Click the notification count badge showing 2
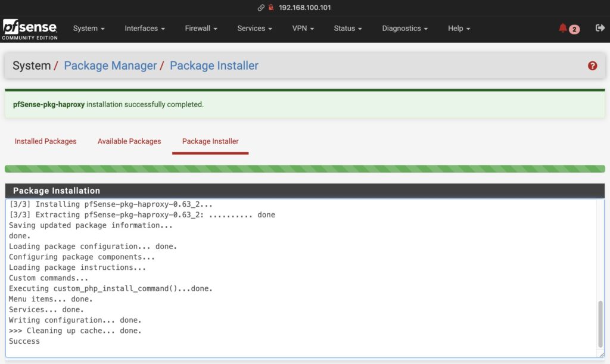This screenshot has width=610, height=364. (574, 29)
